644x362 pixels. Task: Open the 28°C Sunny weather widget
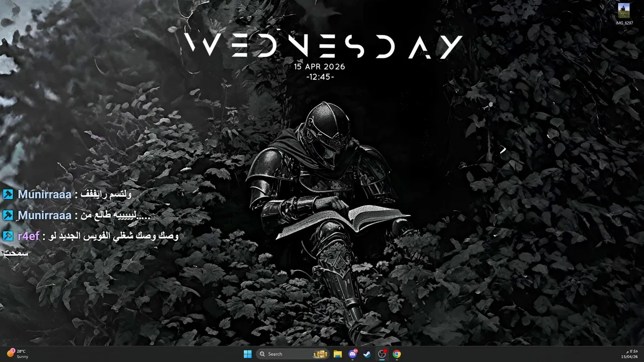(18, 354)
